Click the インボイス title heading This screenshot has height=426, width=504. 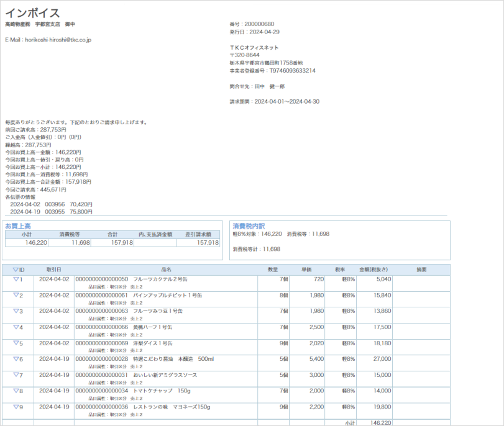[33, 13]
